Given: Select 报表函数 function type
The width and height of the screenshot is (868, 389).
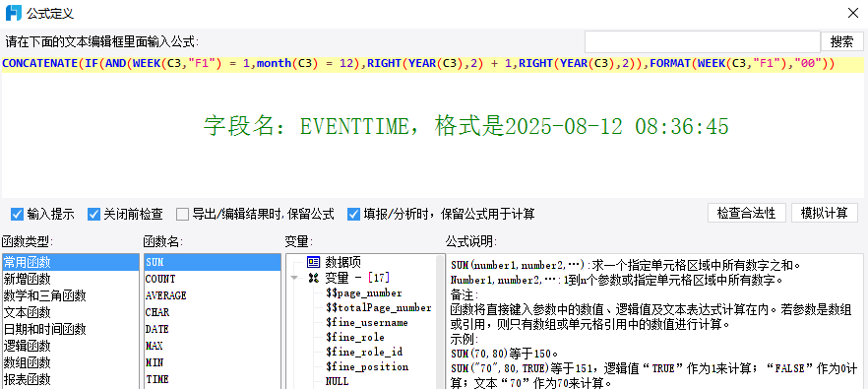Looking at the screenshot, I should (x=70, y=379).
